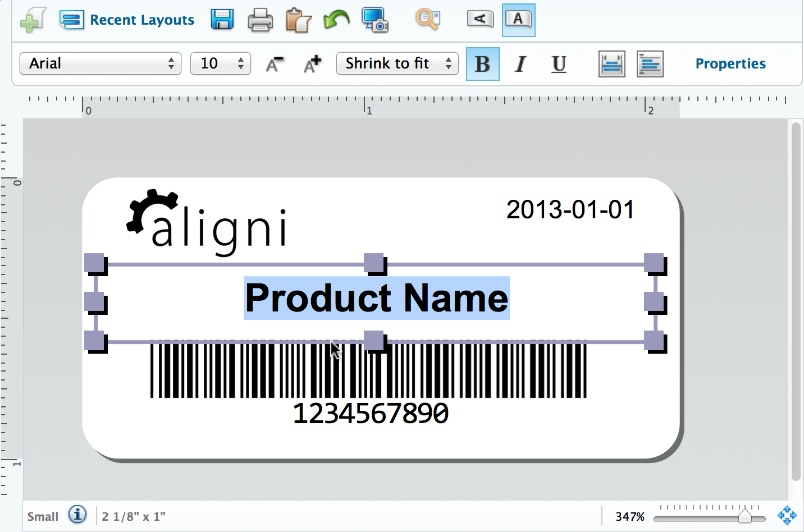The width and height of the screenshot is (804, 532).
Task: Open the Properties panel
Action: tap(730, 63)
